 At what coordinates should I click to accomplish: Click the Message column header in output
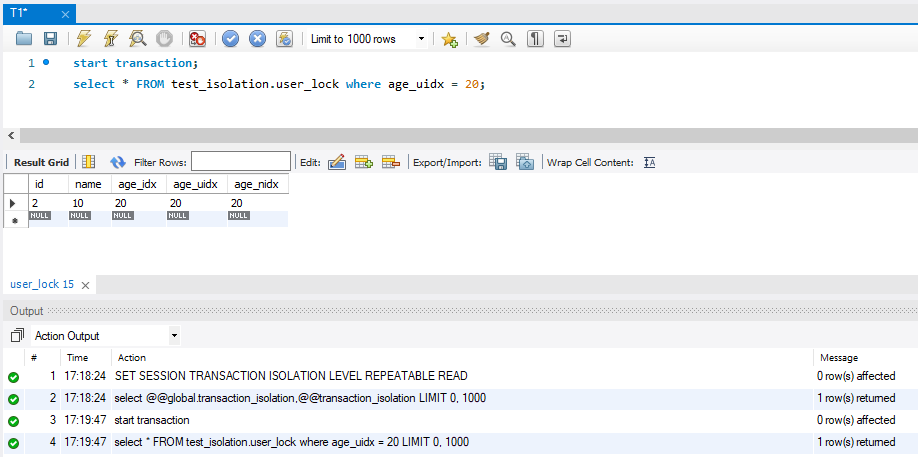839,358
